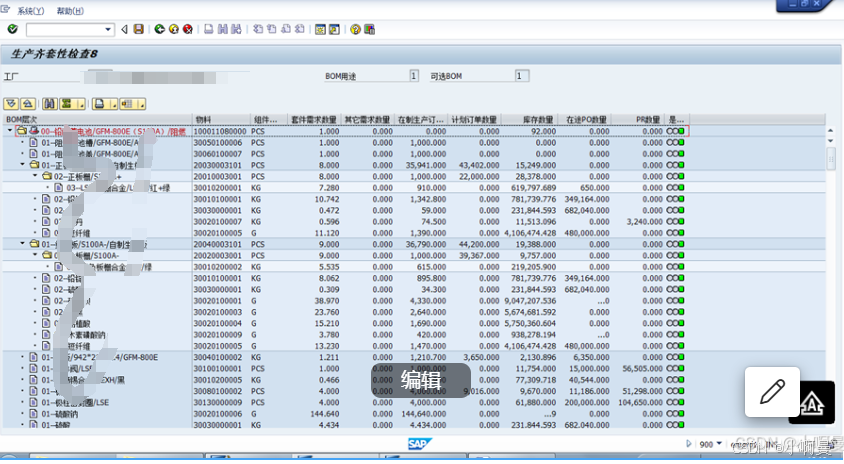Click the green Back arrow icon

[159, 29]
